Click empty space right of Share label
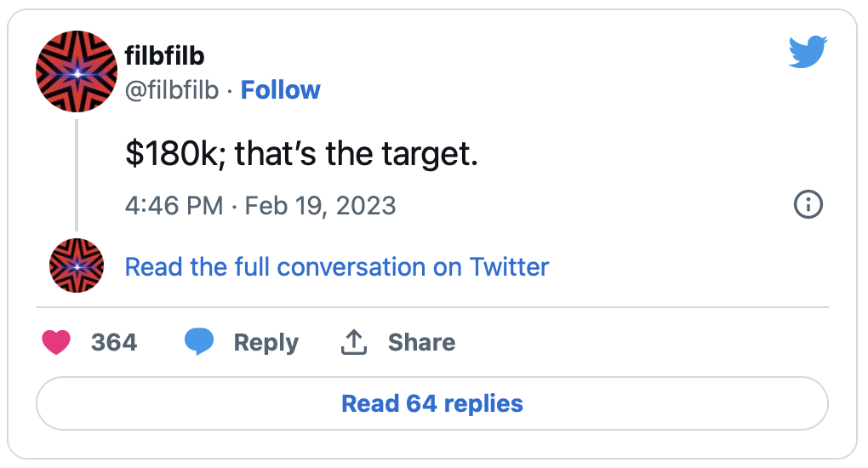Image resolution: width=868 pixels, height=468 pixels. point(638,342)
